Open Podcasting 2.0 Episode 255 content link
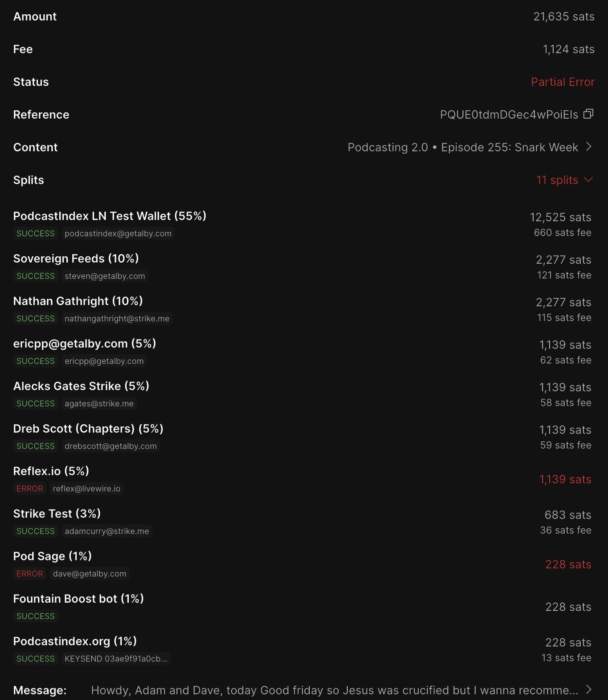 click(x=463, y=147)
